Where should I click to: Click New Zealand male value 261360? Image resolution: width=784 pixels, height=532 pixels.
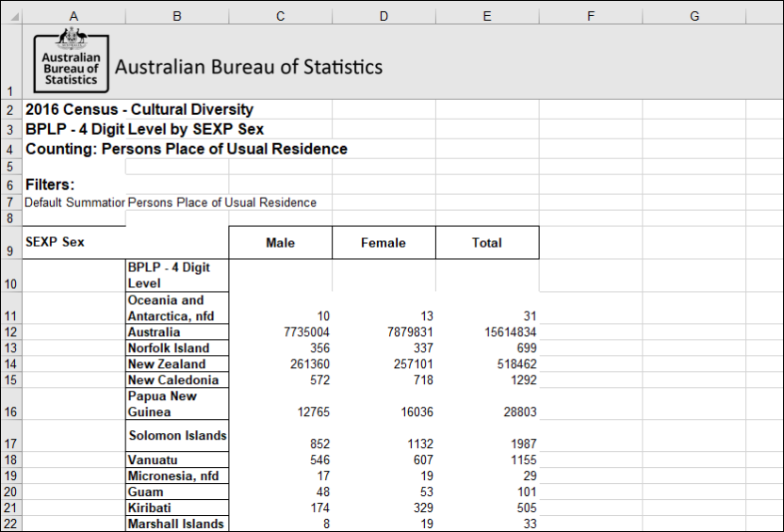pos(309,364)
